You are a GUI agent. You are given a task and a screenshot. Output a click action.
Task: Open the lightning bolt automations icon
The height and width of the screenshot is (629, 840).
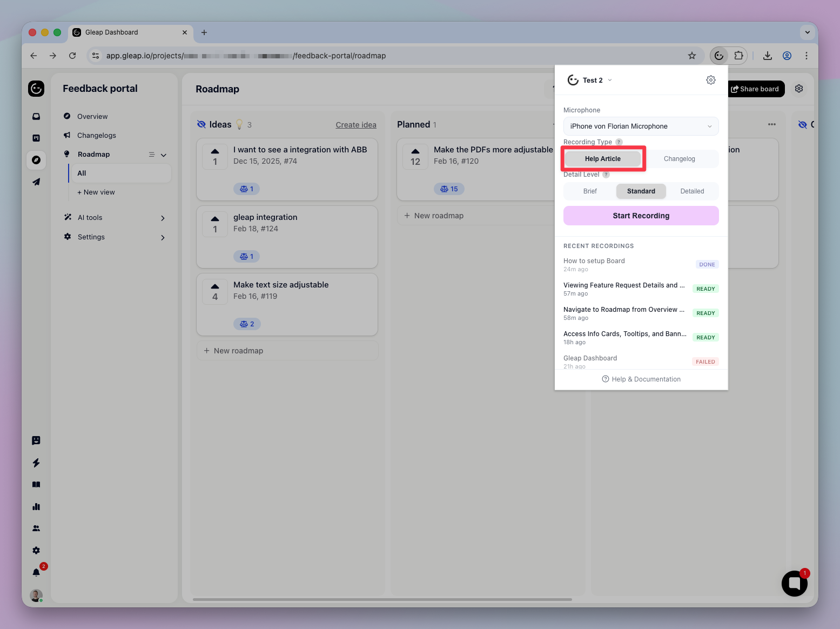coord(36,463)
